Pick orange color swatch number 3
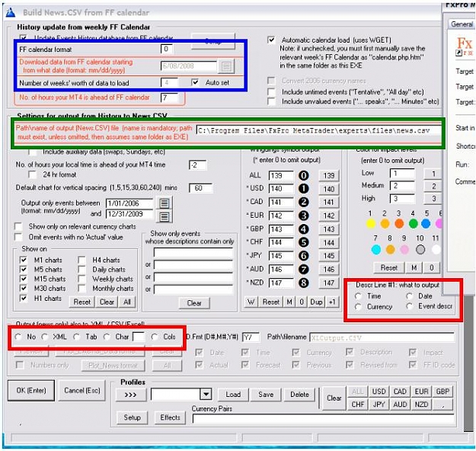Screen dimensions: 476x451 tap(399, 224)
